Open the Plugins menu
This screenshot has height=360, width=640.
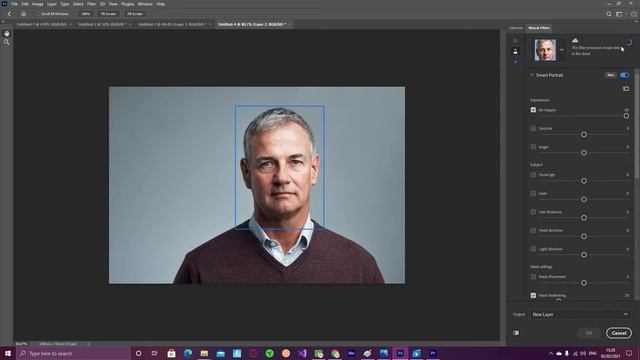pyautogui.click(x=127, y=4)
